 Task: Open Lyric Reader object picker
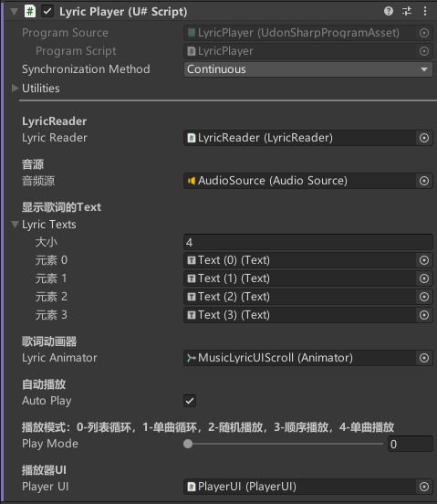click(424, 138)
